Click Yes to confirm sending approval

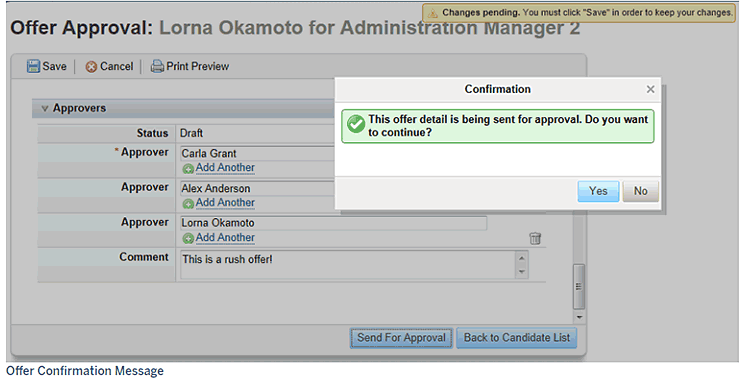click(598, 191)
